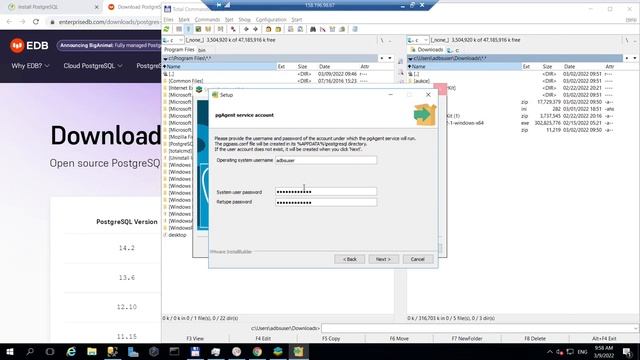The image size is (640, 360).
Task: Click the EDB logo on the webpage
Action: (29, 46)
